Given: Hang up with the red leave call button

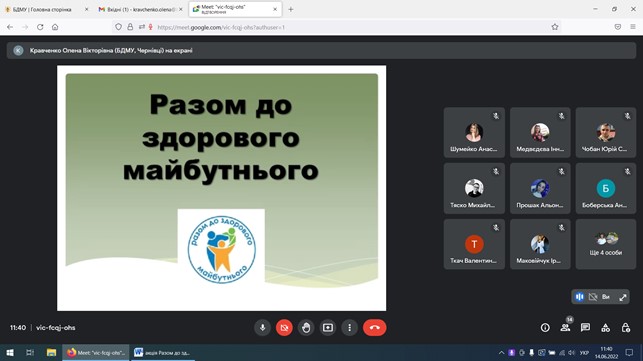Looking at the screenshot, I should [374, 328].
